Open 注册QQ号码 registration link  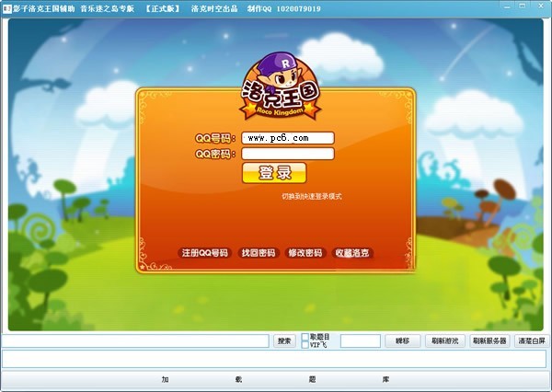(205, 253)
